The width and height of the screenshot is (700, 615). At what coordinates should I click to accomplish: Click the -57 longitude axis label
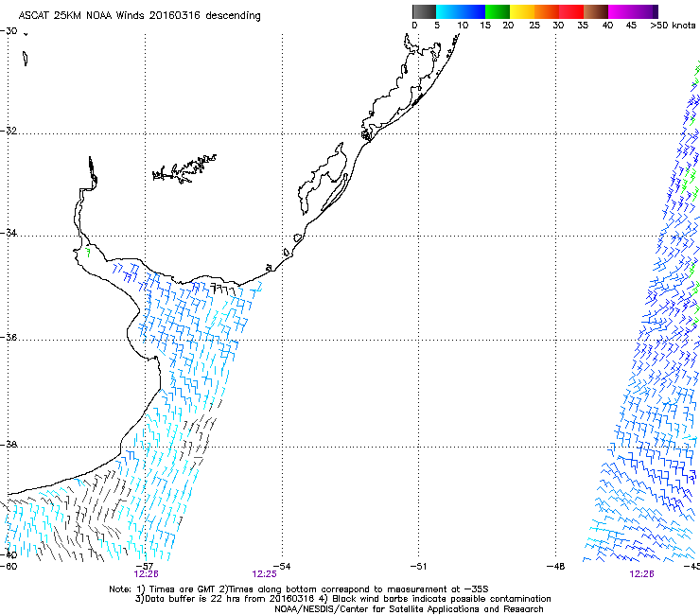[x=145, y=567]
